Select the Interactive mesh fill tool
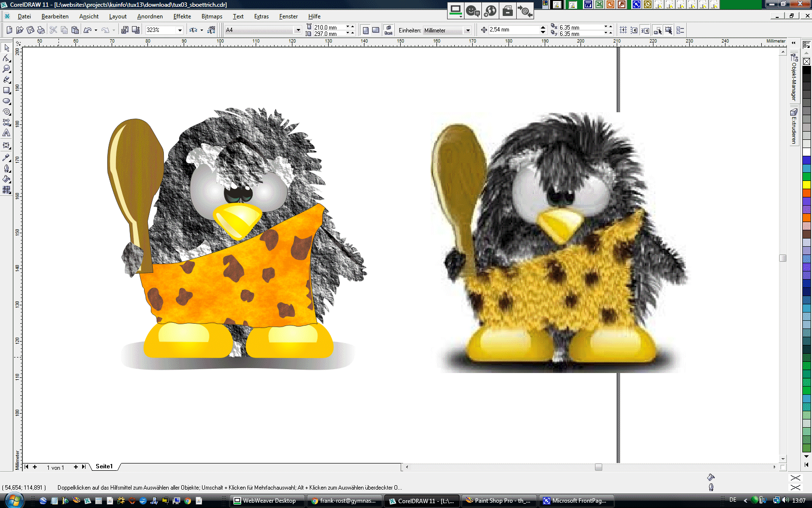 [x=7, y=190]
